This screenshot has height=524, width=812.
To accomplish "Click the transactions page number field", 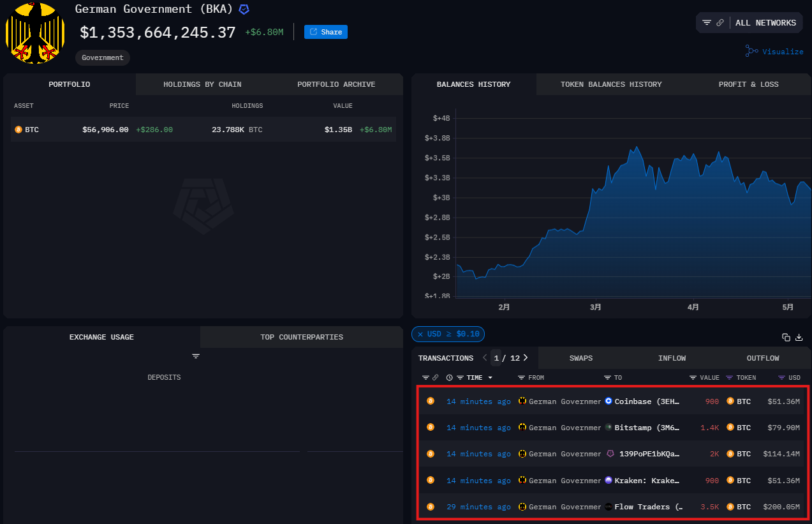I will pos(496,358).
